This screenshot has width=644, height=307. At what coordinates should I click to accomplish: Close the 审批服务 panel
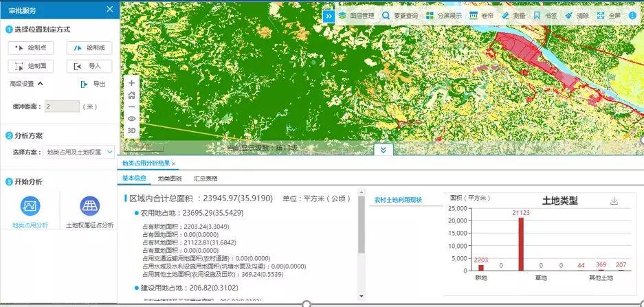click(110, 10)
